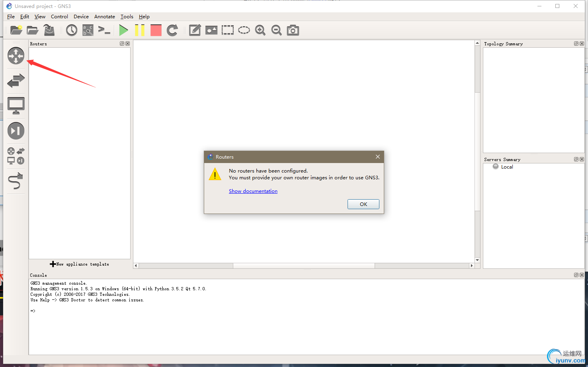Click the canvas scroll right arrow
Viewport: 588px width, 367px height.
tap(472, 266)
